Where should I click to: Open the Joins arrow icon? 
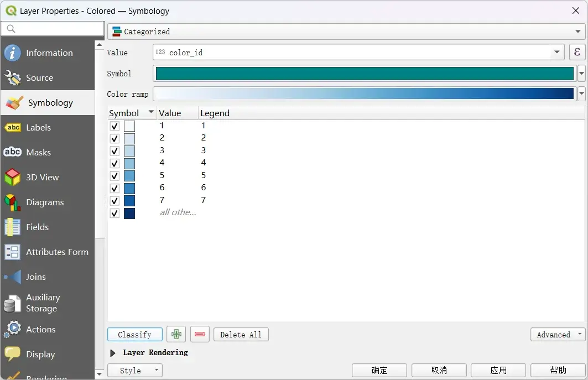pyautogui.click(x=12, y=277)
